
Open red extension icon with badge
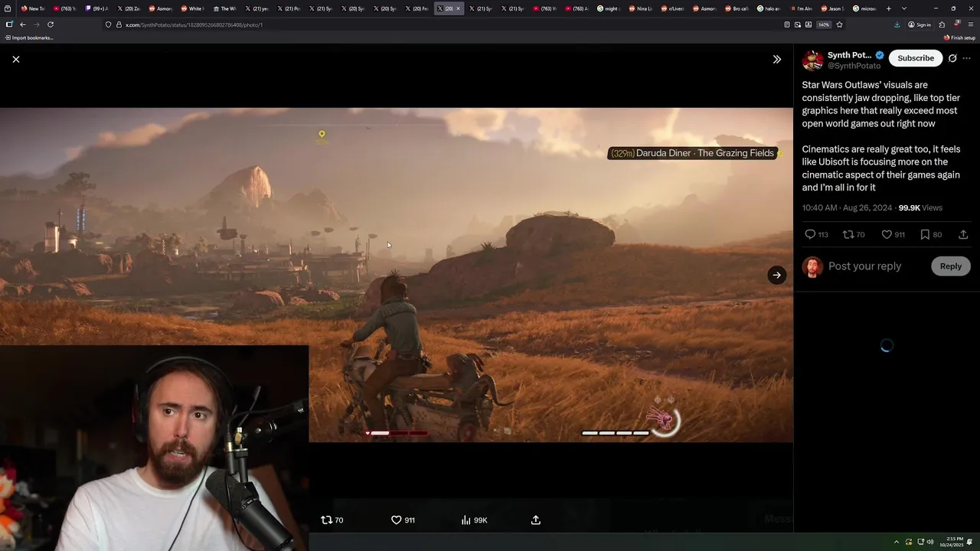pyautogui.click(x=956, y=24)
